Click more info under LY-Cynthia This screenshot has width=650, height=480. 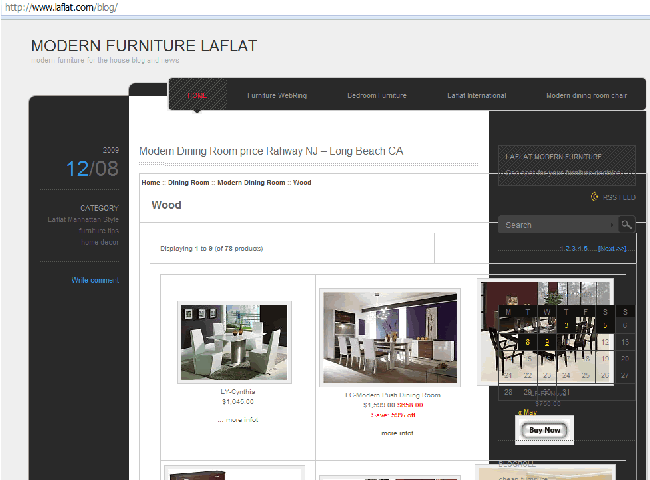238,420
